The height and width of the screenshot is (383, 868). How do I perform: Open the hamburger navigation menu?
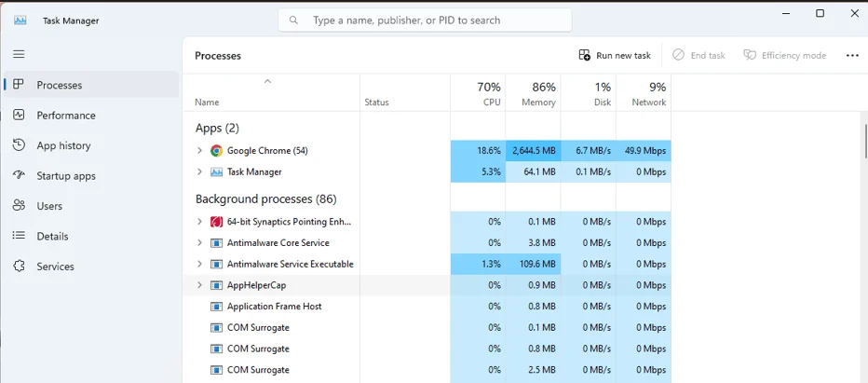click(x=19, y=54)
